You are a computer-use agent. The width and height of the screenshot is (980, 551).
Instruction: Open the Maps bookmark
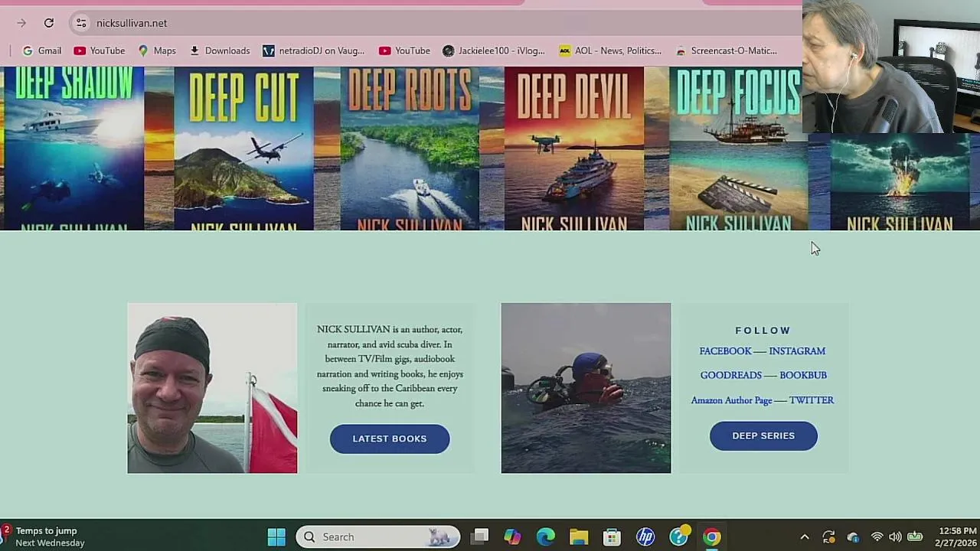[x=157, y=51]
